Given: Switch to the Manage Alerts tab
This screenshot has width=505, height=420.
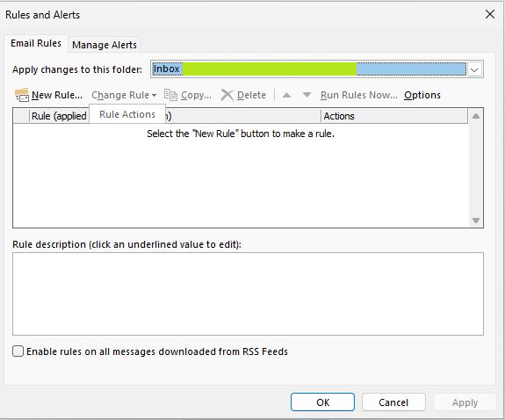Looking at the screenshot, I should 105,45.
